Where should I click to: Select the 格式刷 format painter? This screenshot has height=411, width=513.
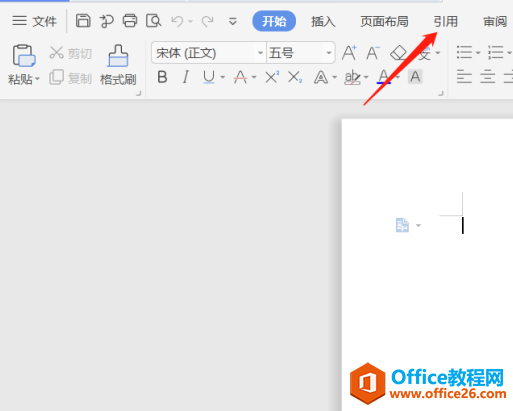click(x=118, y=65)
